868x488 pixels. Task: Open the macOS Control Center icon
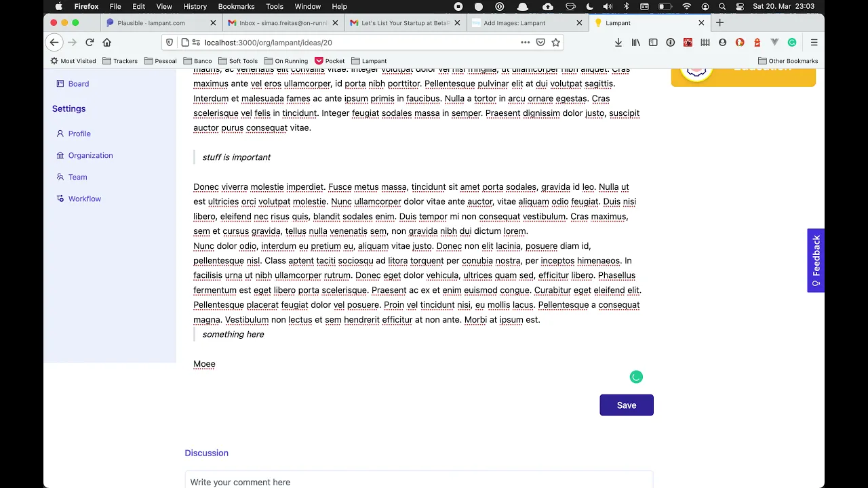point(738,6)
